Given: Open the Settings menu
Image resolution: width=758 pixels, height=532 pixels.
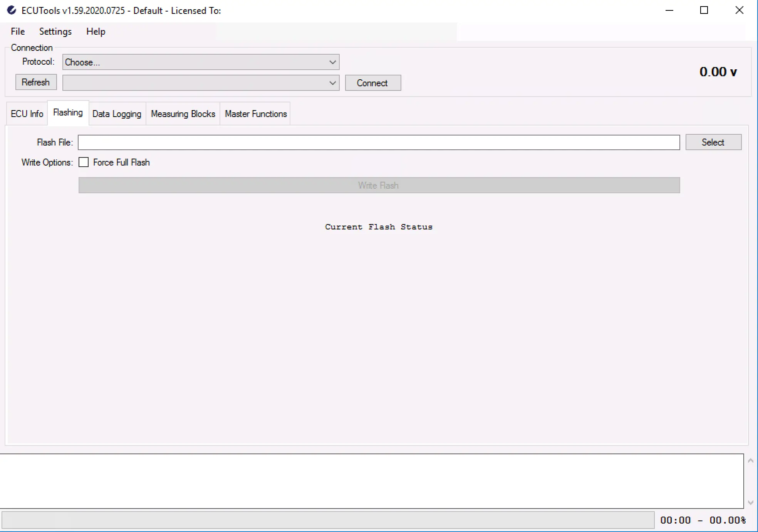Looking at the screenshot, I should [55, 32].
